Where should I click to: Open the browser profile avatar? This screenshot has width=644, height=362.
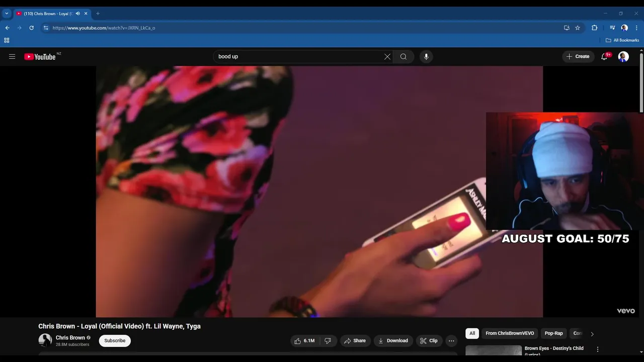[x=624, y=28]
